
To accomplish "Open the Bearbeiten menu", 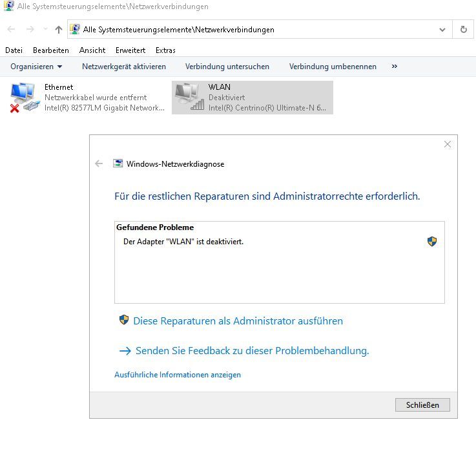I will tap(50, 50).
